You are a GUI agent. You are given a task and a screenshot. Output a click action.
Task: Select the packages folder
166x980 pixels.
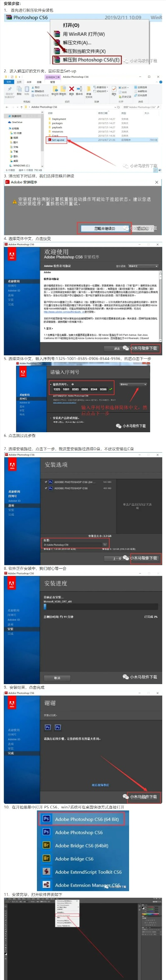click(56, 123)
